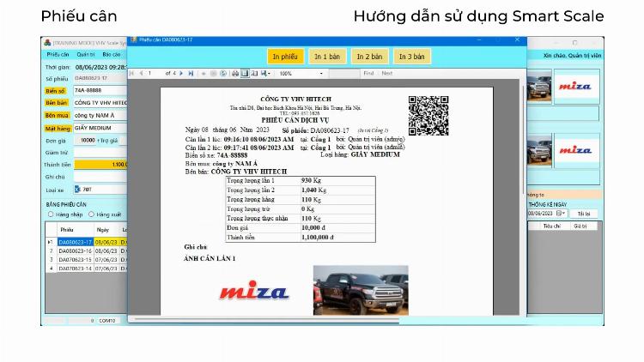The width and height of the screenshot is (644, 362).
Task: Click the Loại xe field
Action: [100, 190]
